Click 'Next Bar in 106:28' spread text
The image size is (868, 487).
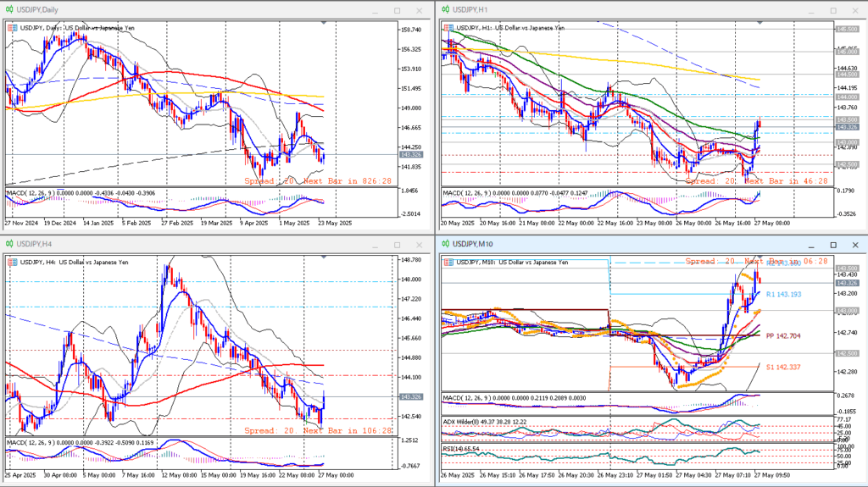point(347,430)
